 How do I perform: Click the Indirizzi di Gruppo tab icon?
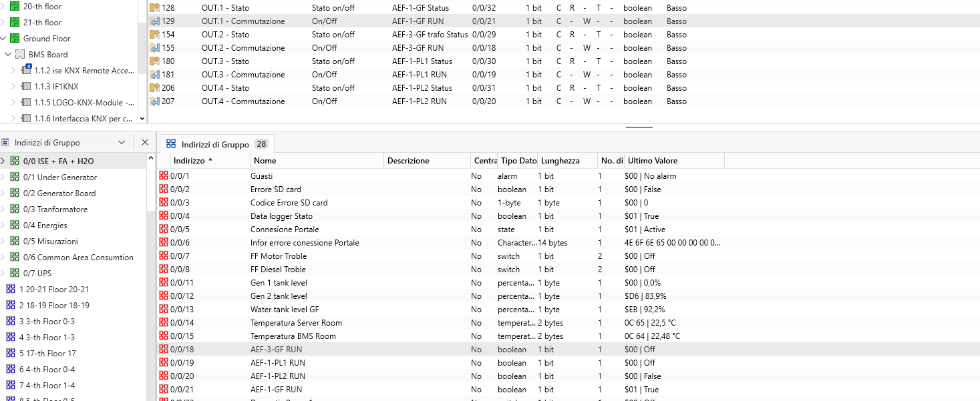(171, 144)
